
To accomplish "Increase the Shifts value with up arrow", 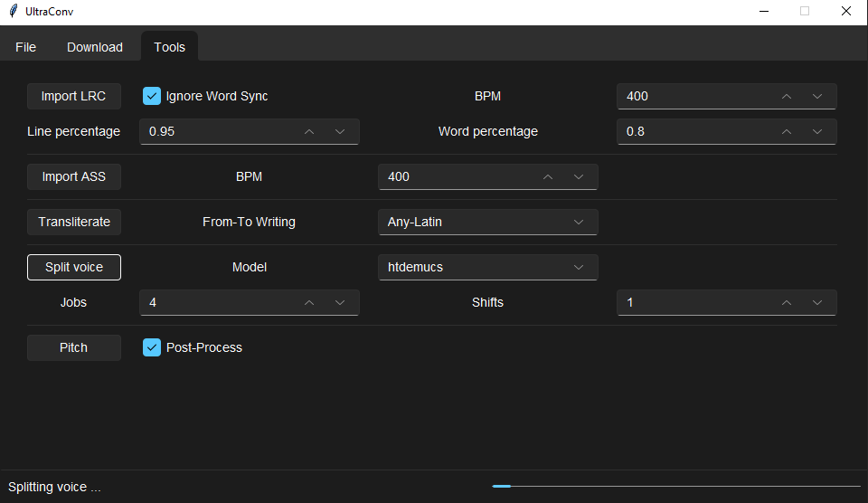I will point(786,302).
